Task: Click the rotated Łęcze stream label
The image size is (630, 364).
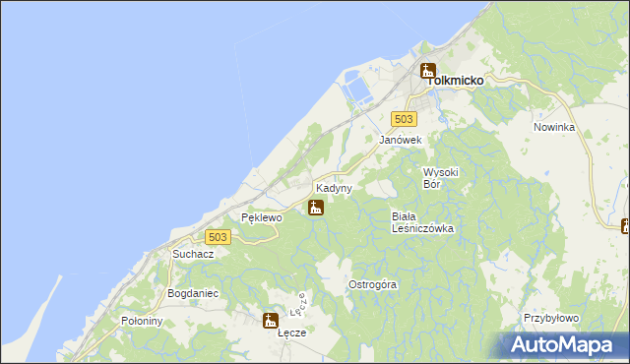Action: pyautogui.click(x=298, y=304)
